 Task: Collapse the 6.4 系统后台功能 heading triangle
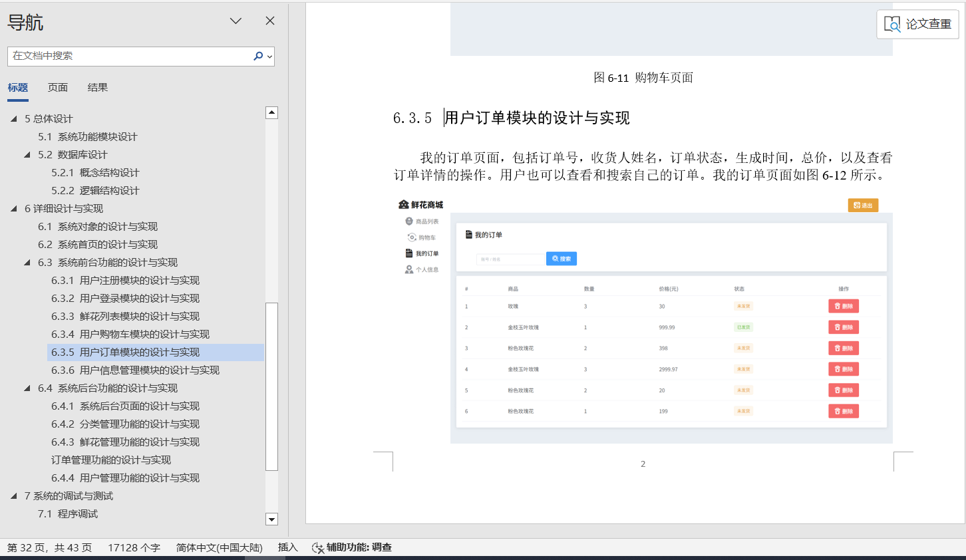click(x=27, y=388)
